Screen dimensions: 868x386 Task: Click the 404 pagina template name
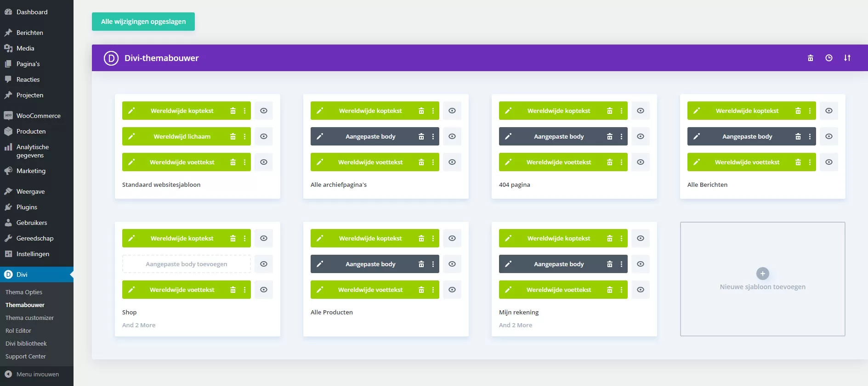click(x=515, y=185)
